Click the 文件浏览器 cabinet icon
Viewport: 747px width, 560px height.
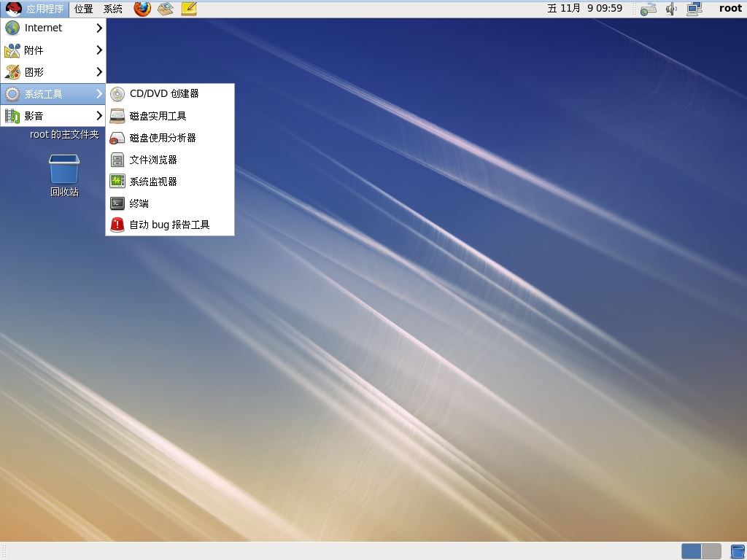117,160
